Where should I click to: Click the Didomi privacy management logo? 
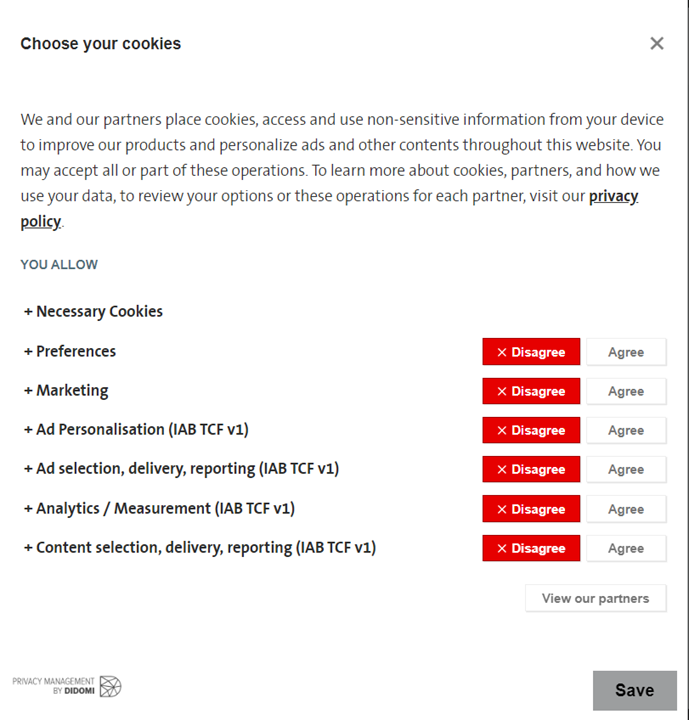67,686
